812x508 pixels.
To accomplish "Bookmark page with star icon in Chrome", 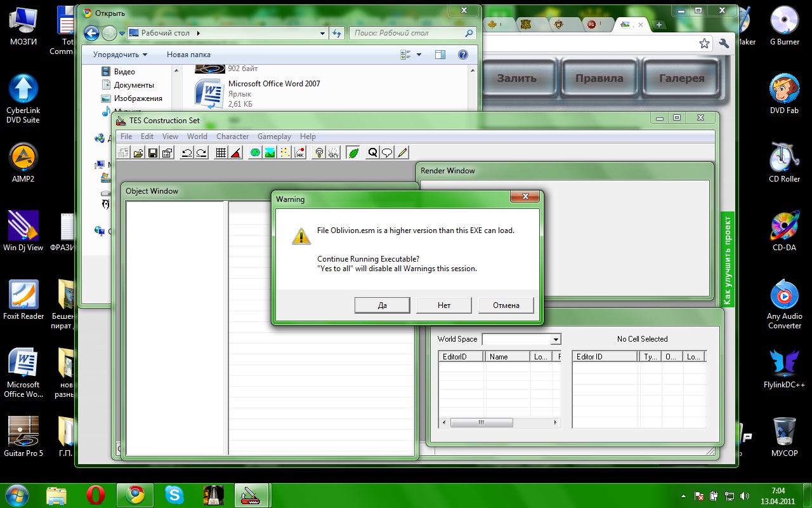I will 704,43.
